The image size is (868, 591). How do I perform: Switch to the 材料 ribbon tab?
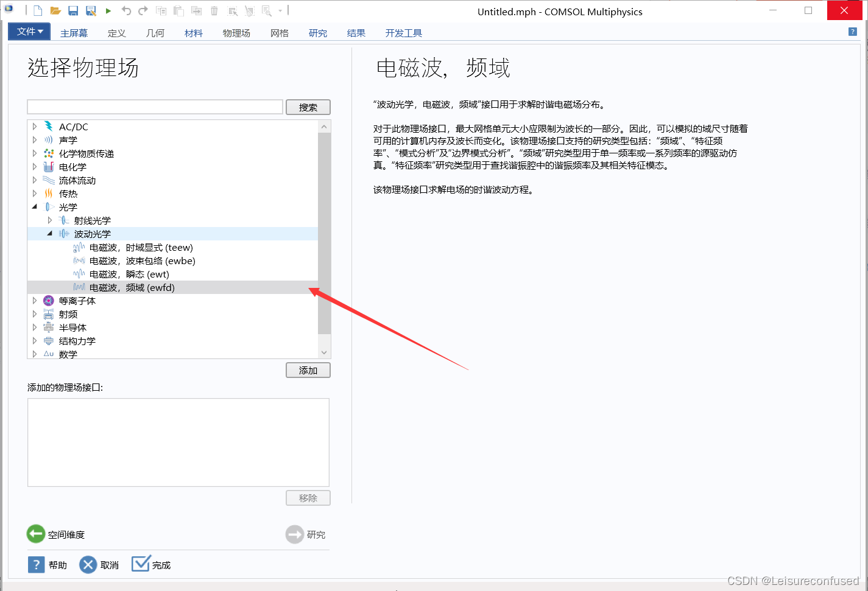coord(193,33)
